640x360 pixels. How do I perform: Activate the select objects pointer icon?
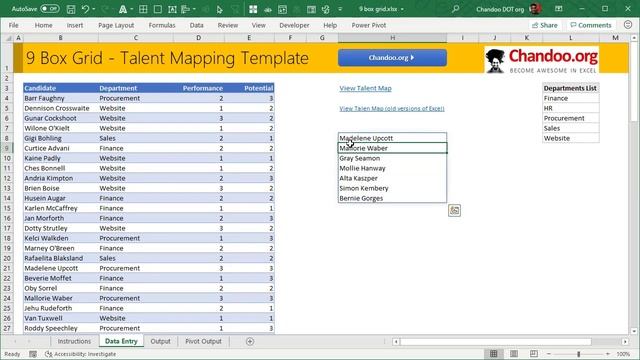[220, 9]
